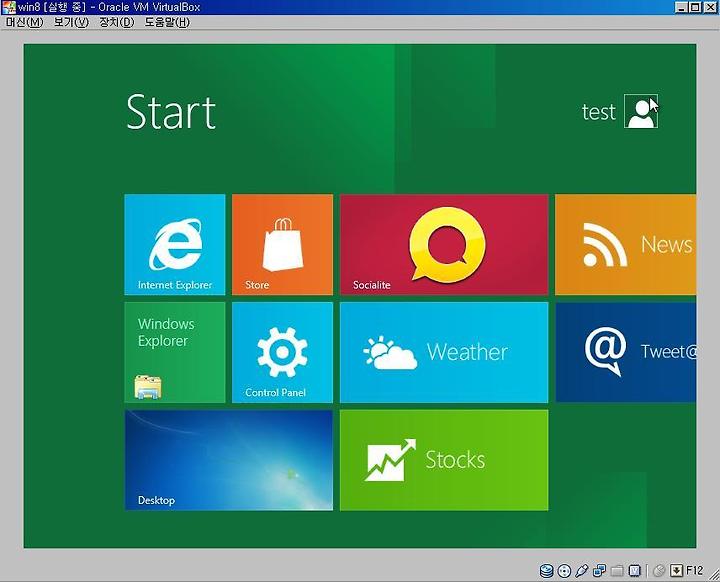
Task: Open the 도움말(H) menu
Action: [167, 22]
